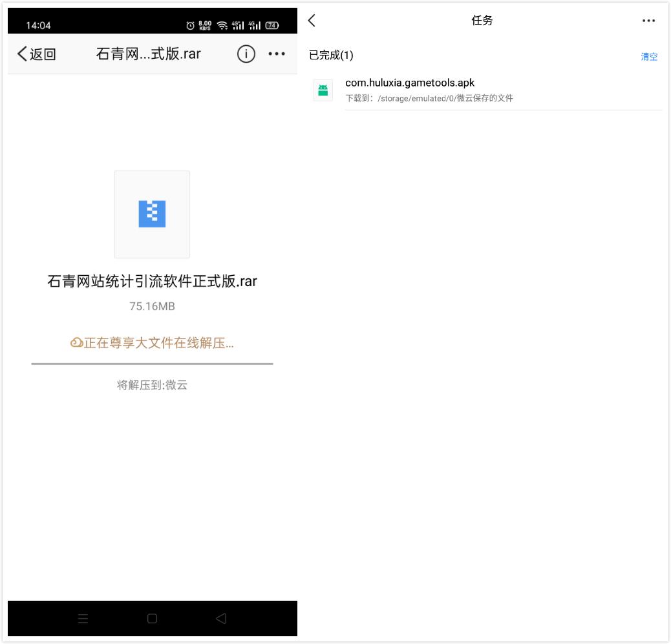Viewport: 671px width, 644px height.
Task: Tap the back chevron on the 任务 page
Action: [310, 20]
